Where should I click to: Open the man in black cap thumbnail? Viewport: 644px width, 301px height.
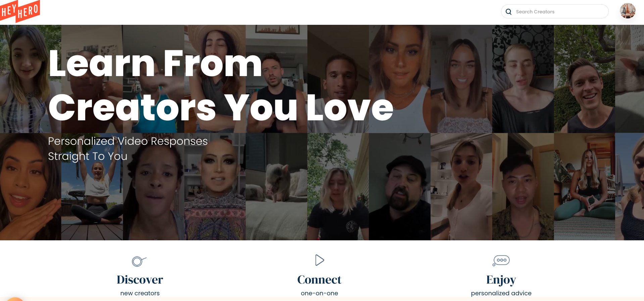pos(399,187)
